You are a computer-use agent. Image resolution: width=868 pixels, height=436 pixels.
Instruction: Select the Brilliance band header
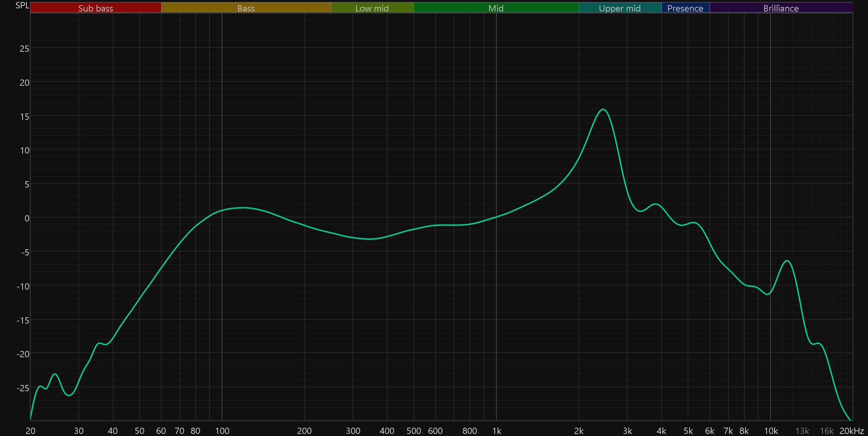tap(781, 8)
